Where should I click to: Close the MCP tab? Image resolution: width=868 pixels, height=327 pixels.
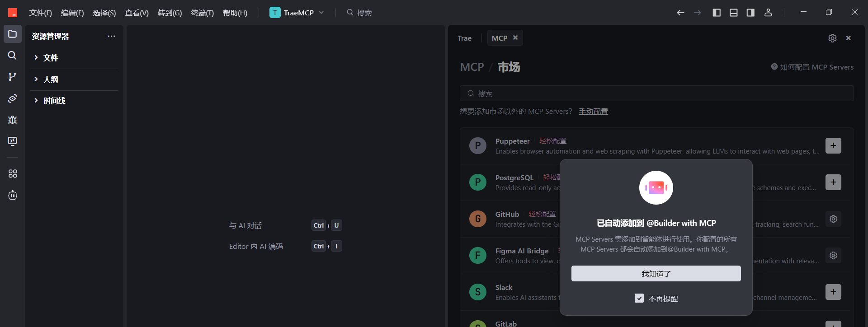click(x=515, y=37)
